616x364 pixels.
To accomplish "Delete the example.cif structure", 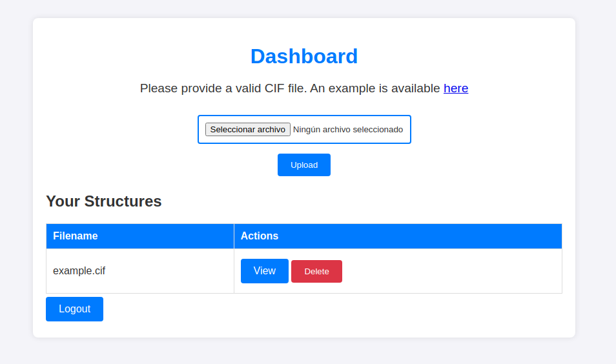I will [x=316, y=271].
